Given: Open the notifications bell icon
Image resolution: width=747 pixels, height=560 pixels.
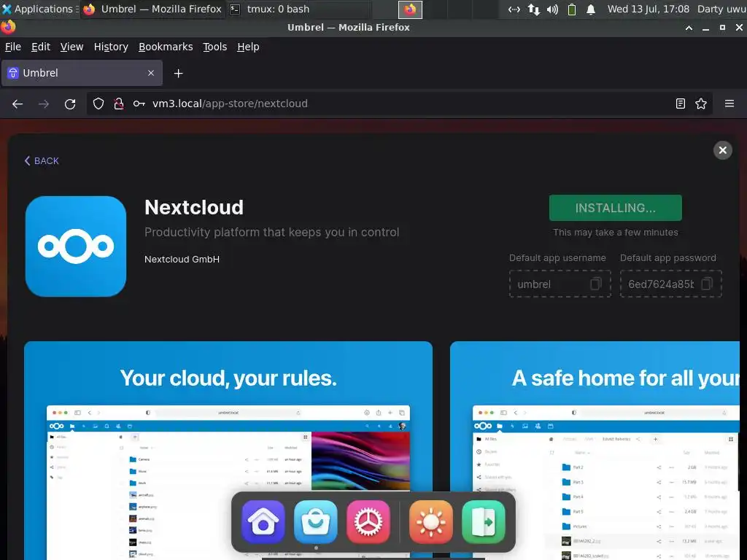Looking at the screenshot, I should coord(591,9).
